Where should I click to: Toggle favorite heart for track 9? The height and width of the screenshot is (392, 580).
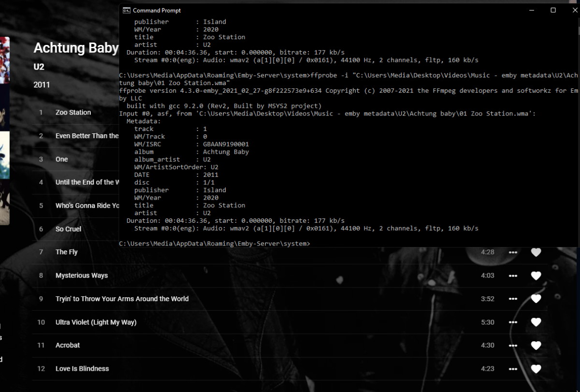click(536, 299)
